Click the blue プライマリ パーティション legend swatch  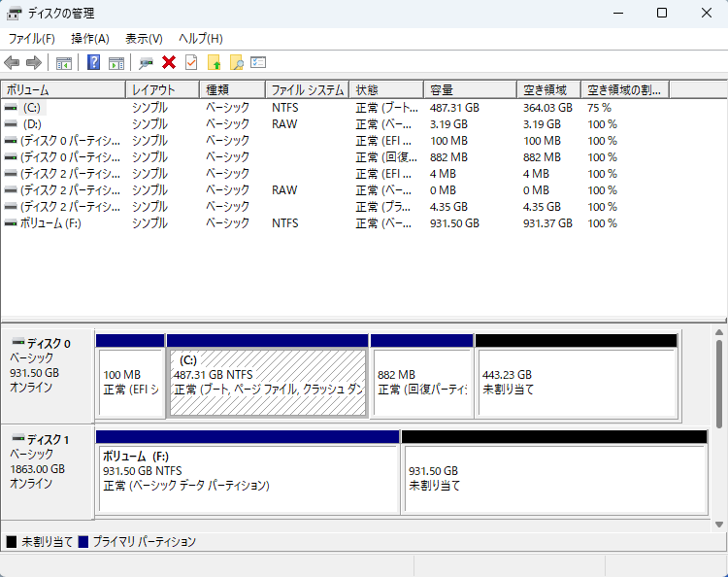coord(83,542)
